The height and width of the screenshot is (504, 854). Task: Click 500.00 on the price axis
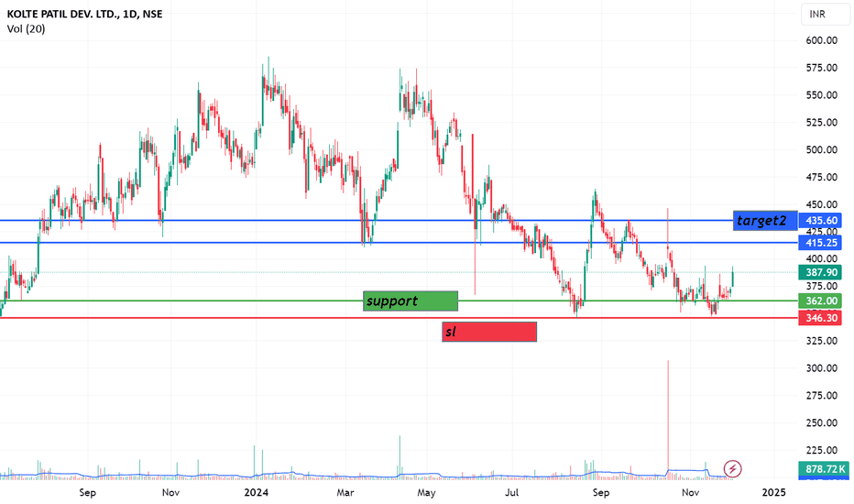[x=821, y=149]
